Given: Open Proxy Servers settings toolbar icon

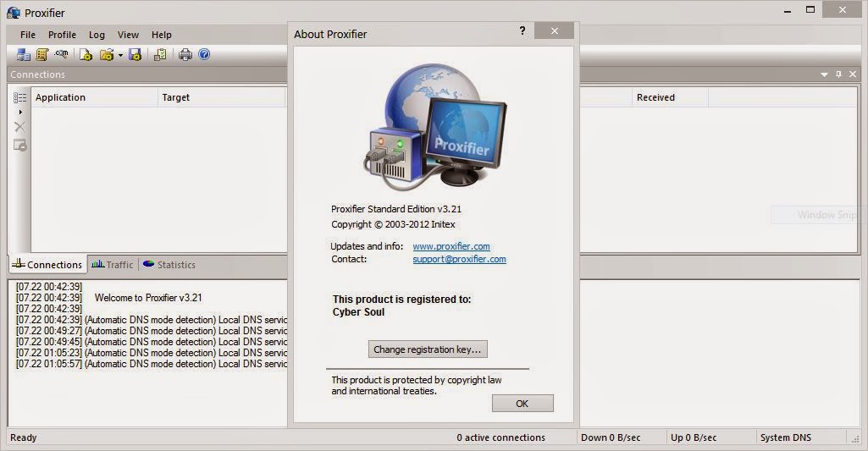Looking at the screenshot, I should tap(23, 54).
